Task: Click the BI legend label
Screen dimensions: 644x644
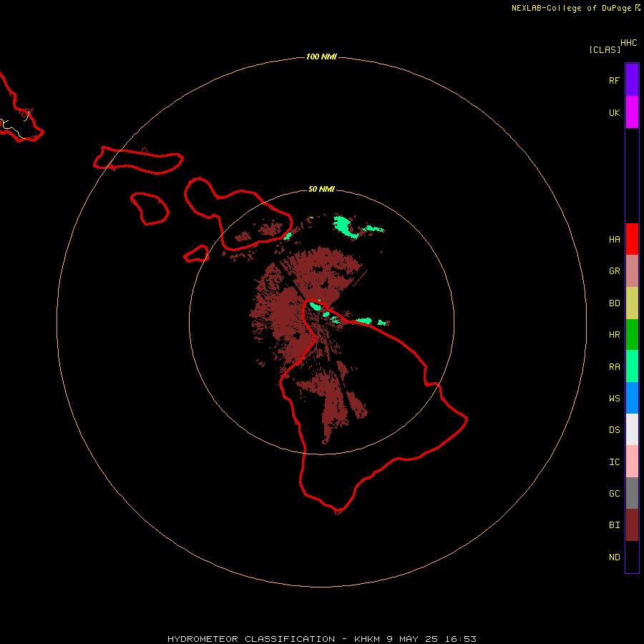Action: pyautogui.click(x=614, y=525)
